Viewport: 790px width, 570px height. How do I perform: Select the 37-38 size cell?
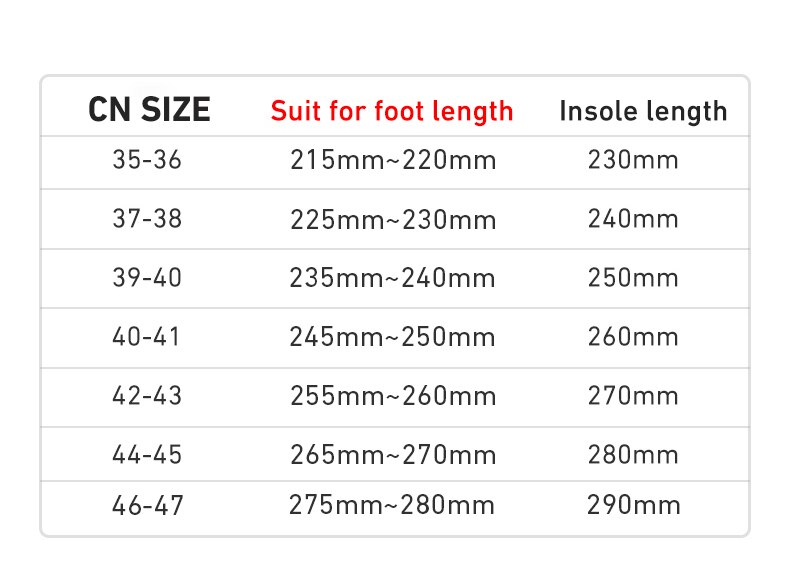click(147, 219)
